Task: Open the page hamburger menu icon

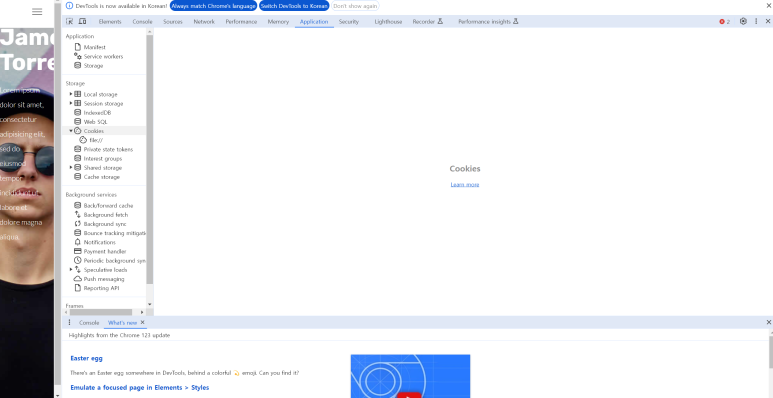Action: pyautogui.click(x=37, y=11)
